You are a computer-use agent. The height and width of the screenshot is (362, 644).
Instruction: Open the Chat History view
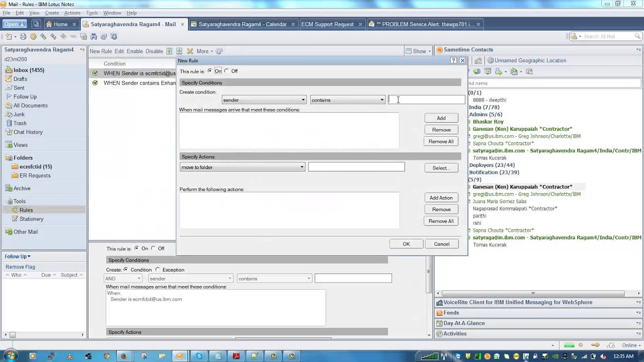[x=28, y=132]
